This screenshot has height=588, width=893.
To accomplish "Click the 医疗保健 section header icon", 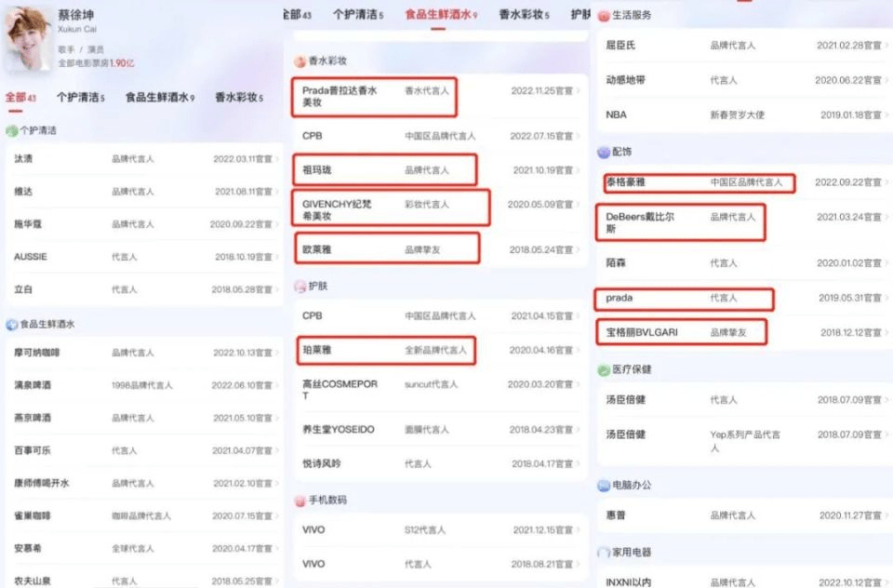I will pyautogui.click(x=604, y=369).
